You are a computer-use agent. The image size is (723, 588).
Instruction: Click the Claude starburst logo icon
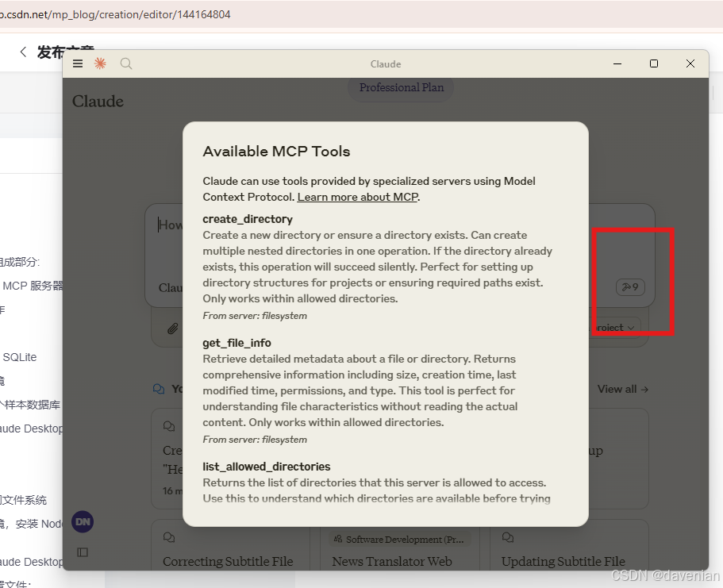click(x=100, y=63)
